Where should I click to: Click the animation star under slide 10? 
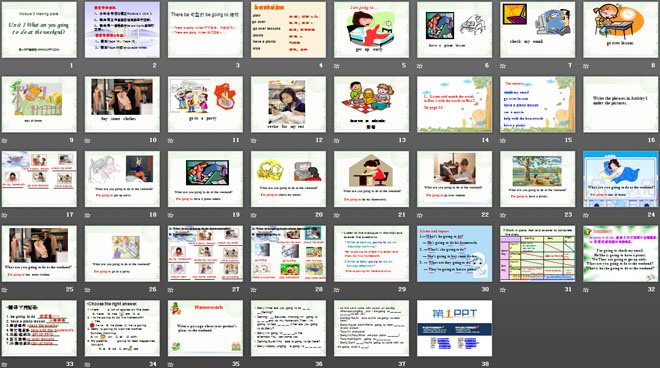(88, 141)
